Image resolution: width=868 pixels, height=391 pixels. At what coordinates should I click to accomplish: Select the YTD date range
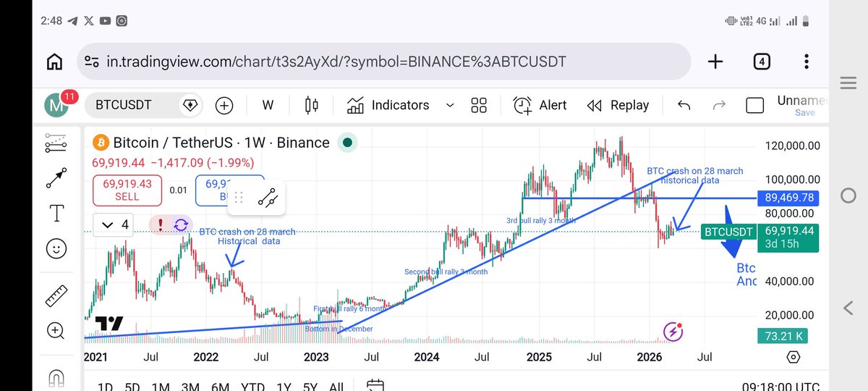point(252,387)
